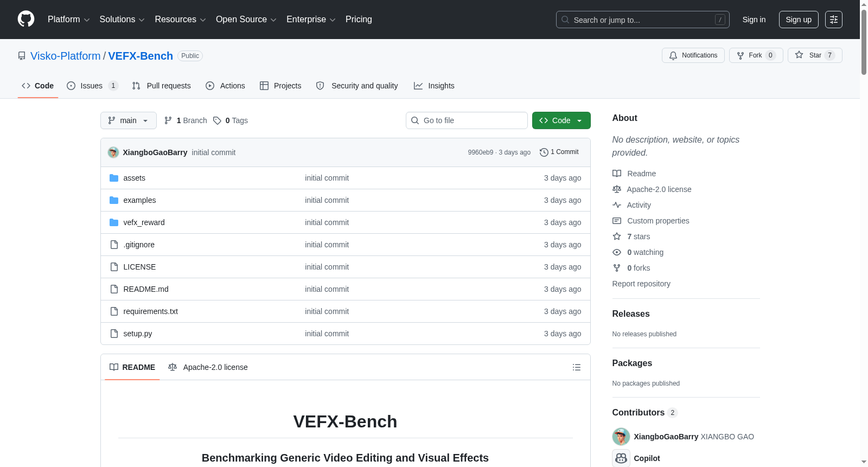Click XiangboGaoBarry avatar under Contributors
The height and width of the screenshot is (467, 868).
pyautogui.click(x=621, y=437)
